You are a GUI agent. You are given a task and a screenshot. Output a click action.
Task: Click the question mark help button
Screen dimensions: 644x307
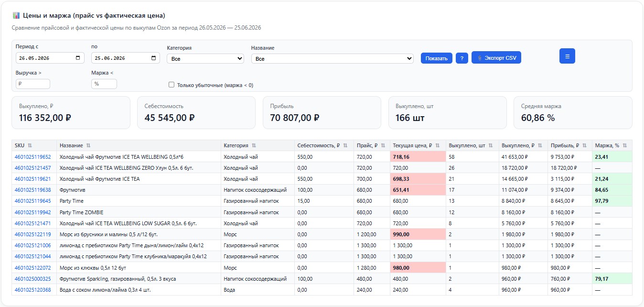[x=462, y=58]
